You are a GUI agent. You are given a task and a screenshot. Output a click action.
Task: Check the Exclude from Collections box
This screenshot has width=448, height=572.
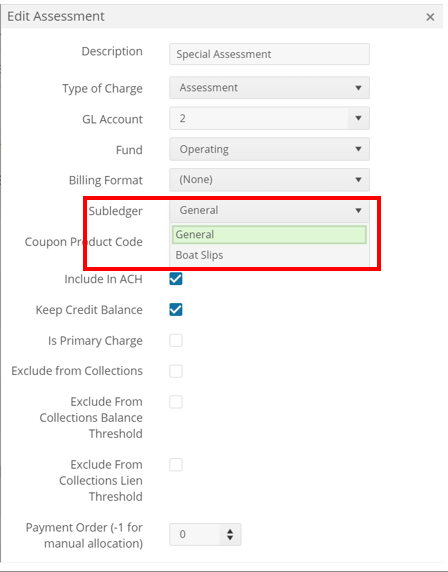click(x=175, y=371)
